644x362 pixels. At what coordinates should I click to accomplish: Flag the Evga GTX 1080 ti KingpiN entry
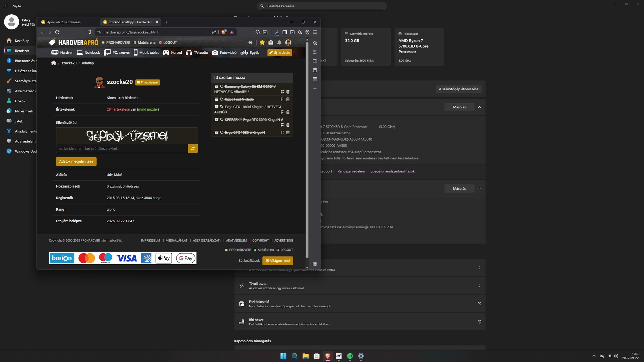282,133
